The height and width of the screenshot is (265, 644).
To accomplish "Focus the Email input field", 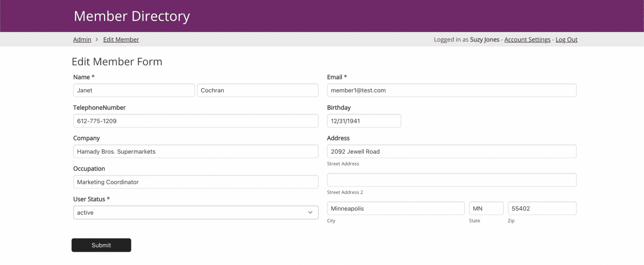I will point(452,90).
